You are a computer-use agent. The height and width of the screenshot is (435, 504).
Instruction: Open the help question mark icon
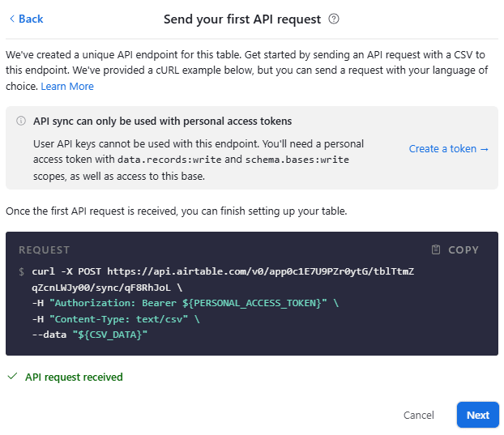tap(334, 19)
